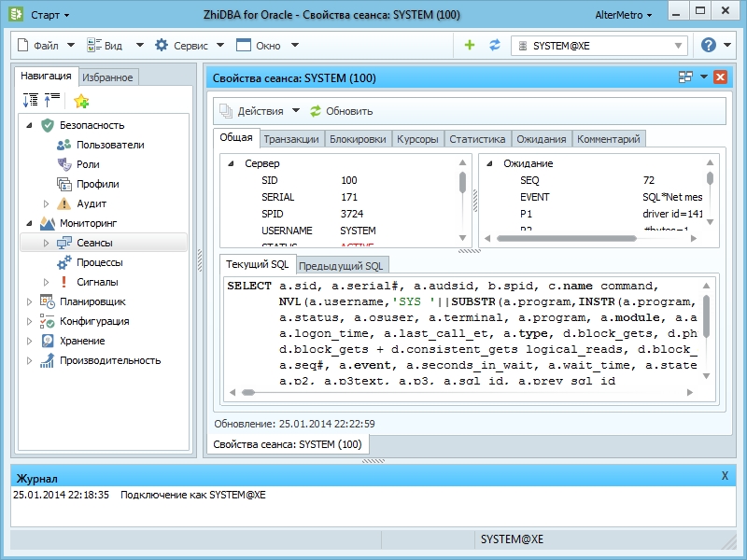Open the Сервис menu dropdown arrow

point(220,45)
